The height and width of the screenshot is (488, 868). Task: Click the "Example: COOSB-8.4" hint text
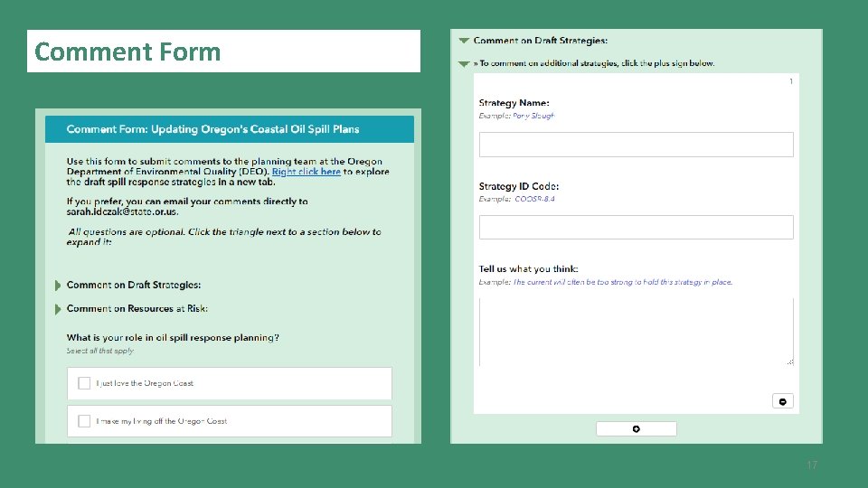pos(516,199)
